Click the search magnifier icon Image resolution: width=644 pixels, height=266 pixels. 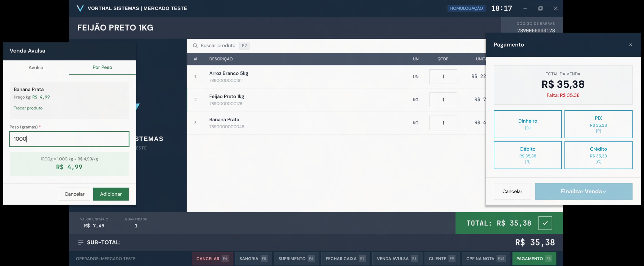195,46
